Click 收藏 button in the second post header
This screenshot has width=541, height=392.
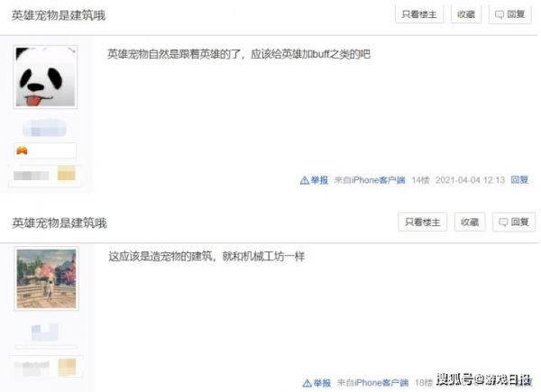tap(470, 222)
